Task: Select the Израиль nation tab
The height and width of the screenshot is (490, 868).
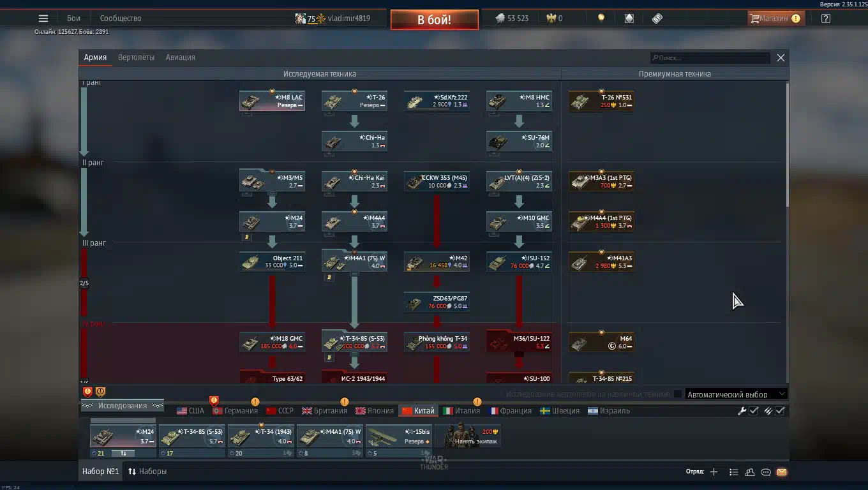Action: (x=609, y=411)
